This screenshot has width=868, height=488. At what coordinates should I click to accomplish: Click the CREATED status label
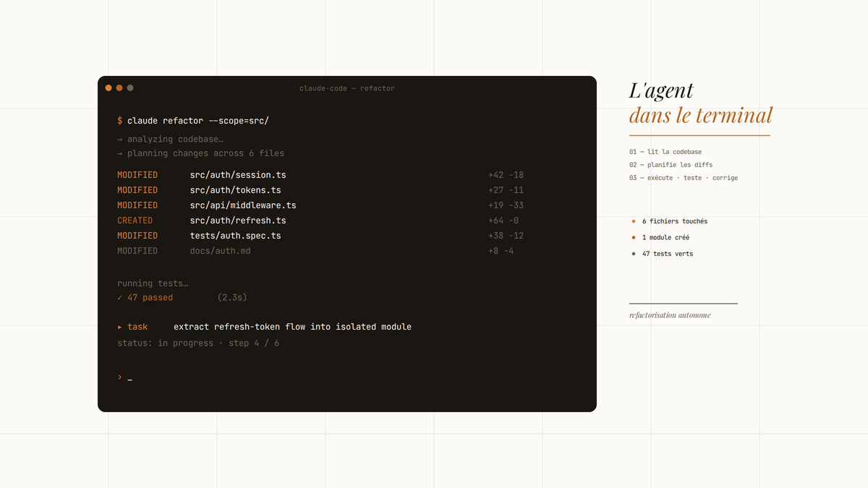(x=135, y=221)
